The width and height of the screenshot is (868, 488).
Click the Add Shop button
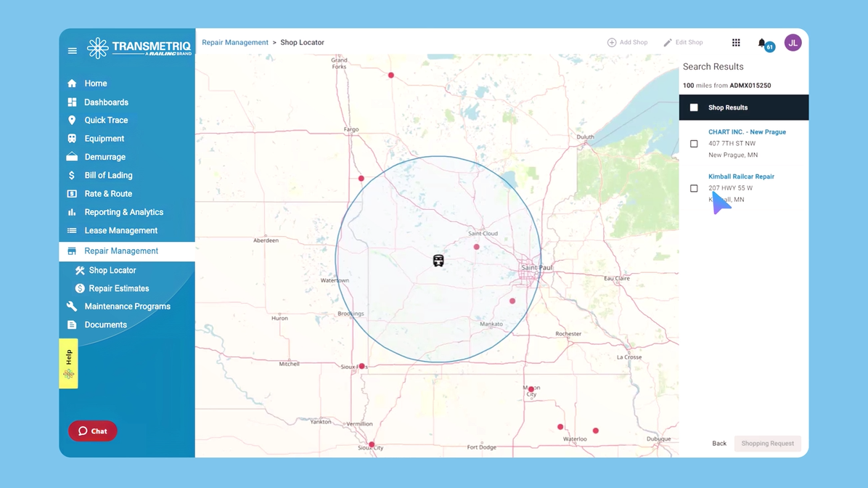(627, 42)
